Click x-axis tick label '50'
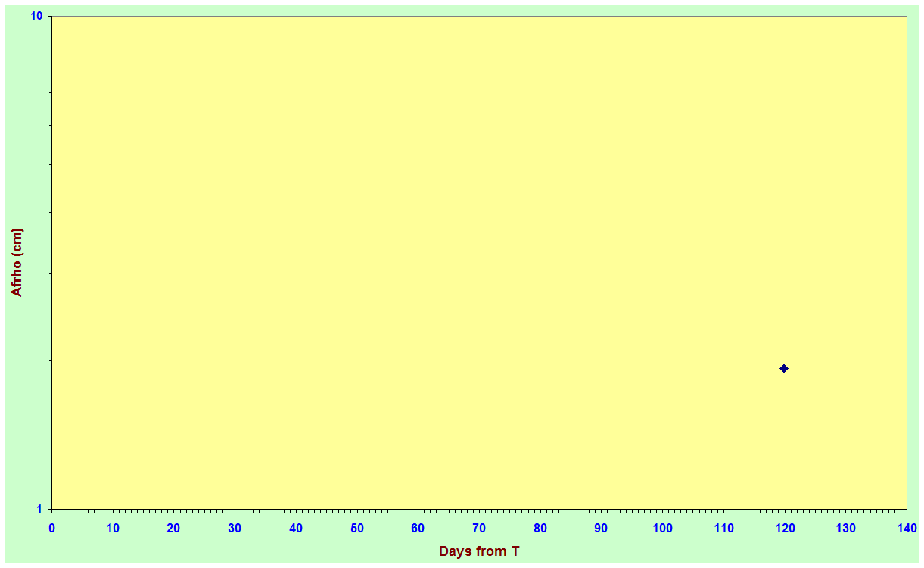 (356, 528)
